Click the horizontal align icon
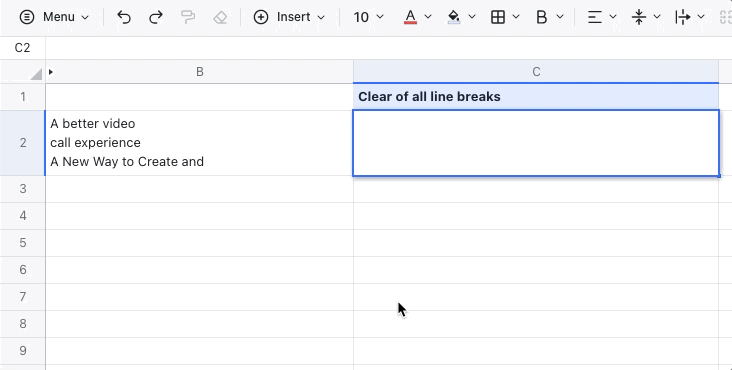Image resolution: width=732 pixels, height=370 pixels. click(594, 17)
